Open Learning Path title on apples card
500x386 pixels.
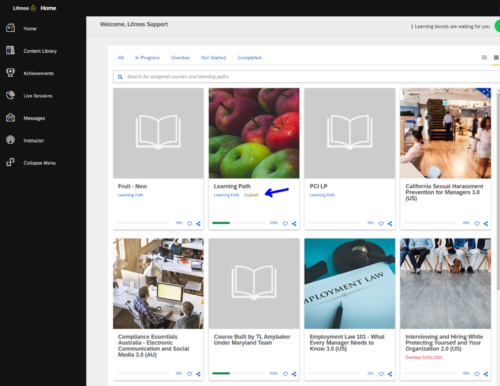coord(232,186)
